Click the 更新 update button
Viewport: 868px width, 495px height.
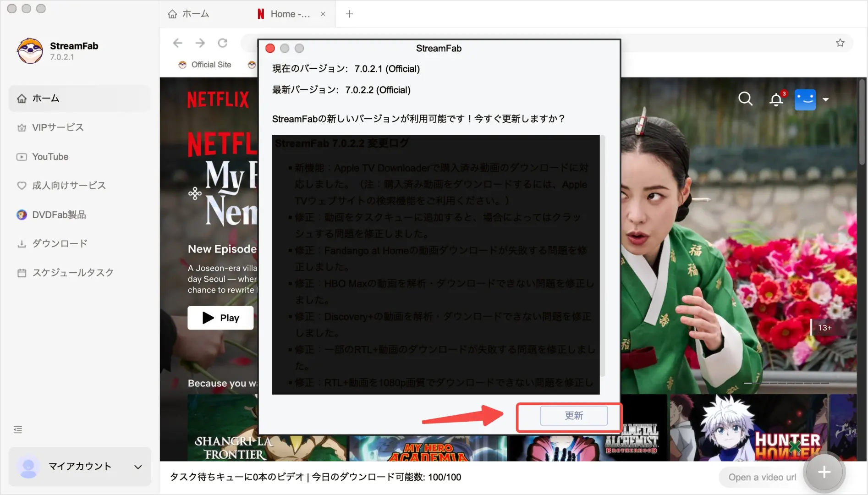click(x=574, y=416)
